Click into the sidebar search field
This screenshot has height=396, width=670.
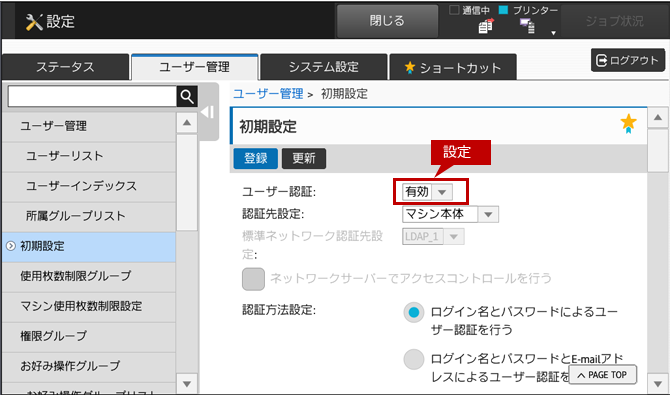pos(92,97)
